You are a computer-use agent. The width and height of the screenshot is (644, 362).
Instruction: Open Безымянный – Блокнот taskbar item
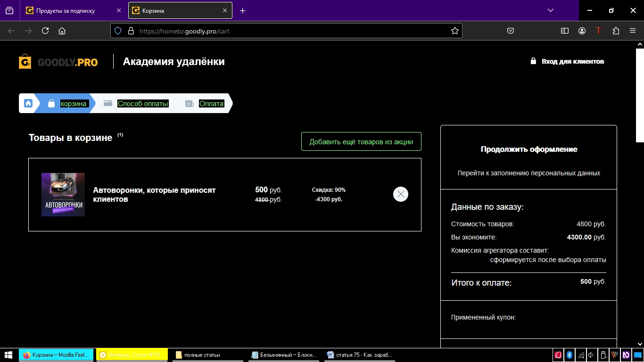(284, 355)
